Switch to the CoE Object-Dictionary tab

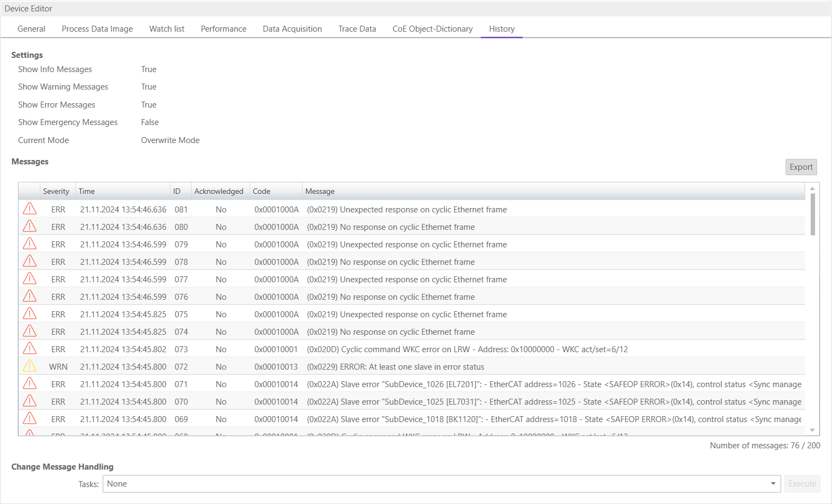(x=432, y=29)
